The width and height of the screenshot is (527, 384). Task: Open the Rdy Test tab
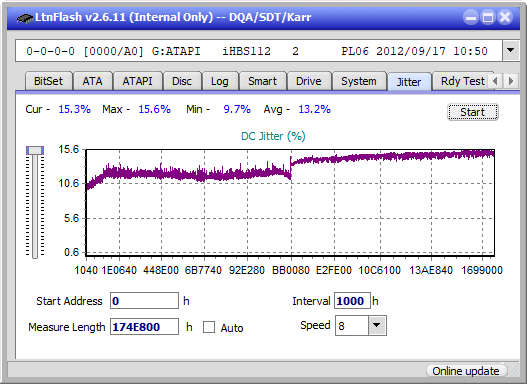pos(462,81)
